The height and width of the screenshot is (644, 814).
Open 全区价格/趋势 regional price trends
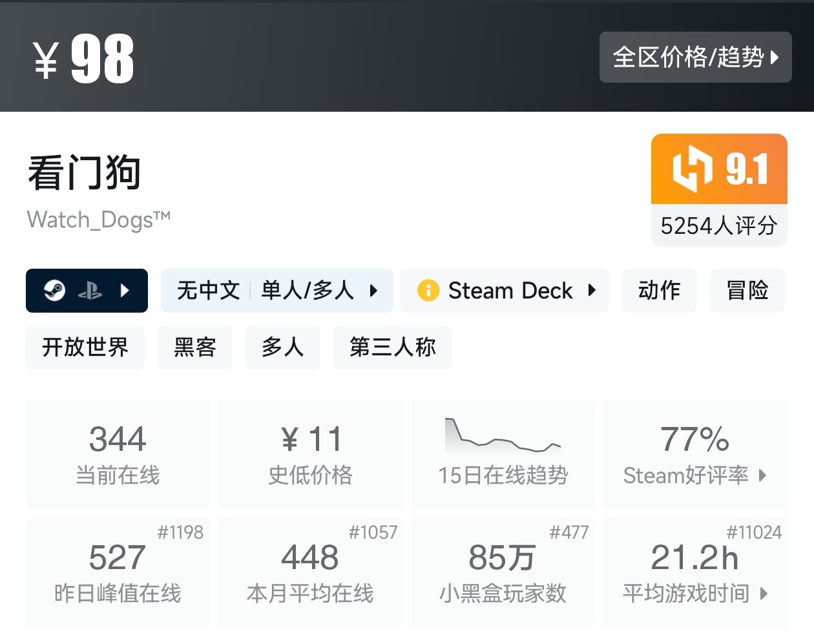click(x=695, y=57)
